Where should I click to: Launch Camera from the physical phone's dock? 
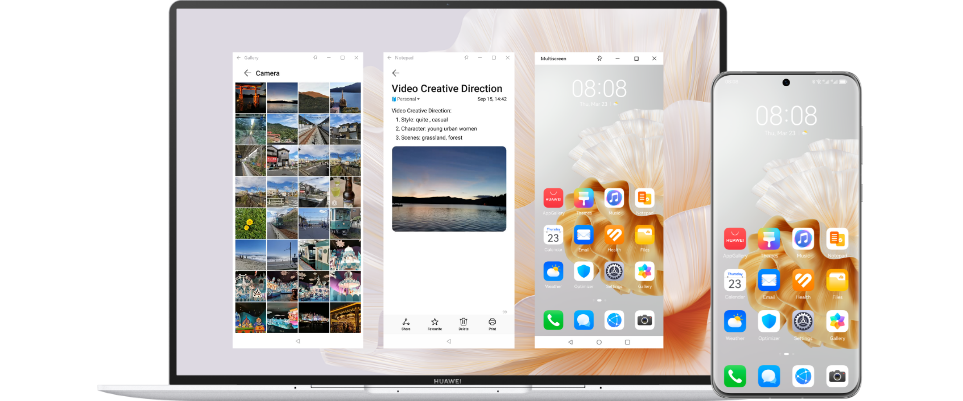point(836,376)
